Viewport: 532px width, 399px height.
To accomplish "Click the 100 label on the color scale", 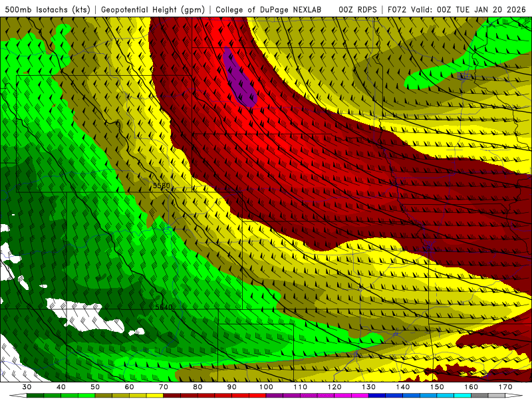I will click(x=266, y=387).
